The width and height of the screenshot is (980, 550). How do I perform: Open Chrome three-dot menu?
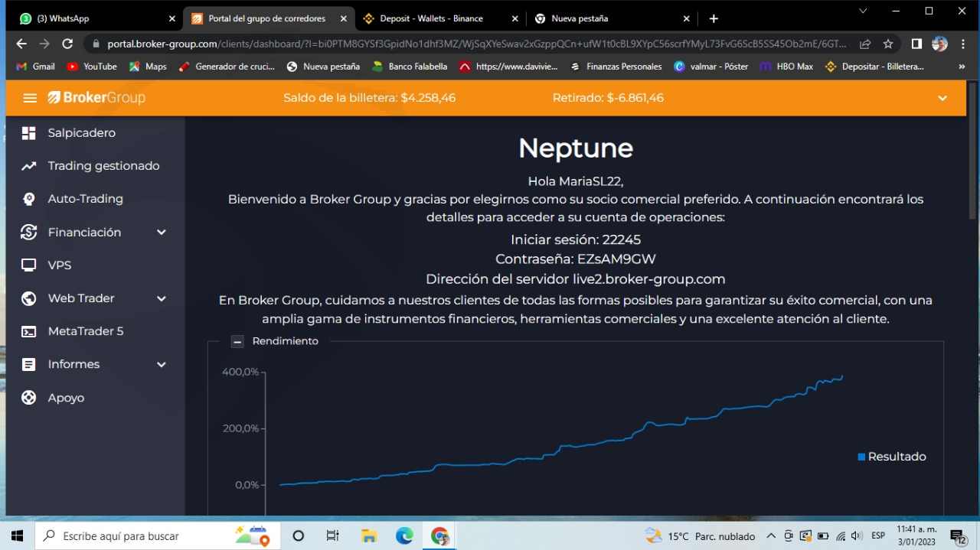click(963, 44)
